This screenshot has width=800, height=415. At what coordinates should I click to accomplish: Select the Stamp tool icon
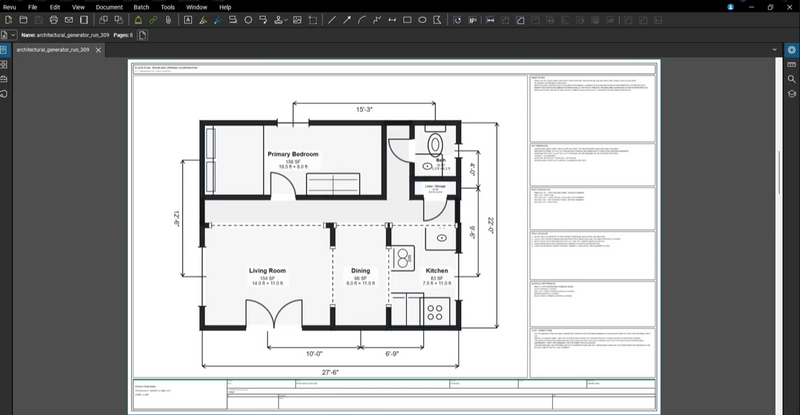coord(278,20)
